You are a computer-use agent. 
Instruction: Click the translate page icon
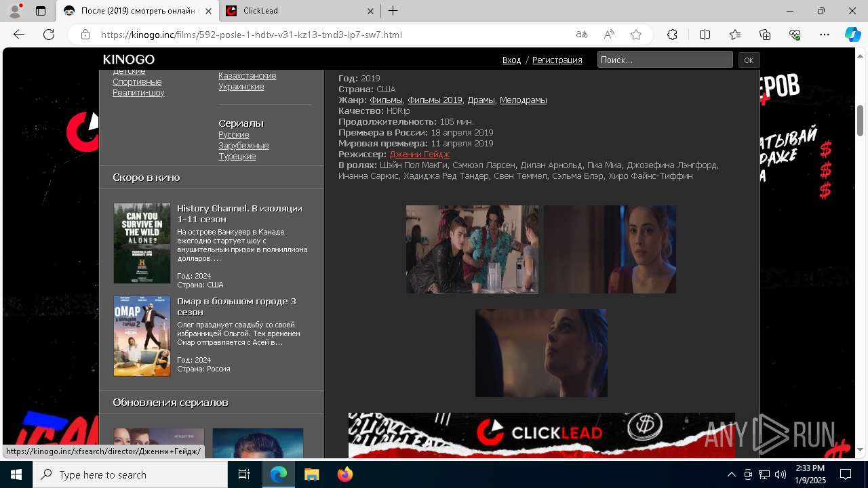point(582,35)
